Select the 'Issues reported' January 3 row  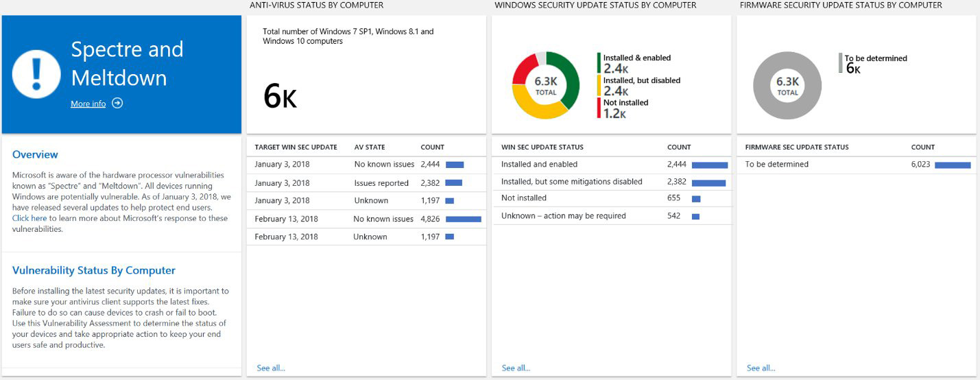tap(366, 183)
